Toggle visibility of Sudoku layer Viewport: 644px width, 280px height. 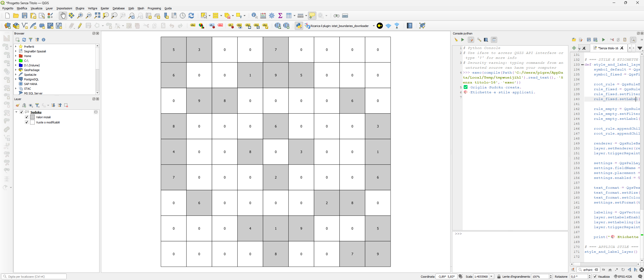[22, 112]
